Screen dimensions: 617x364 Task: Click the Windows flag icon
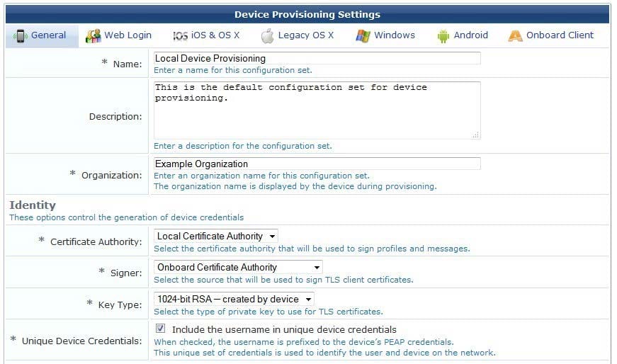pos(363,36)
